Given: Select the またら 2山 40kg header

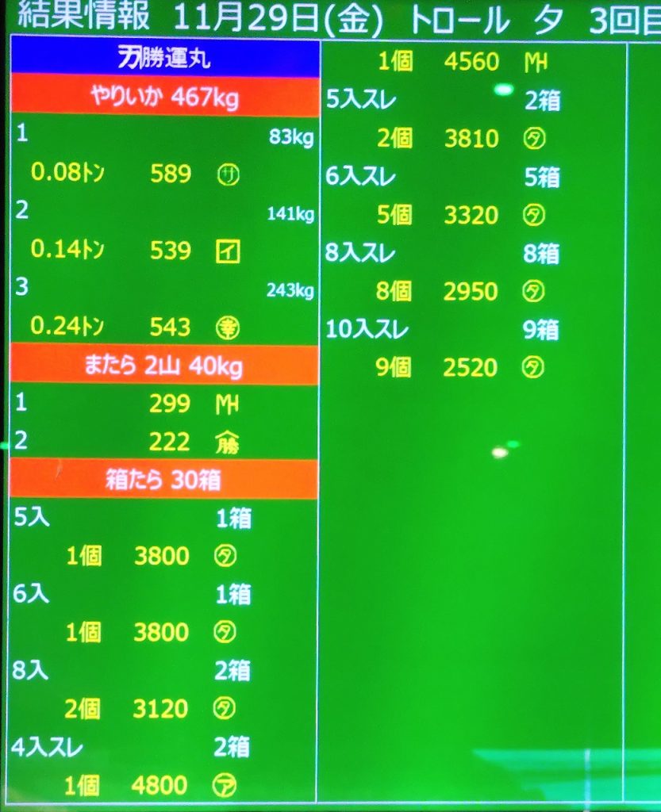Looking at the screenshot, I should pyautogui.click(x=163, y=366).
